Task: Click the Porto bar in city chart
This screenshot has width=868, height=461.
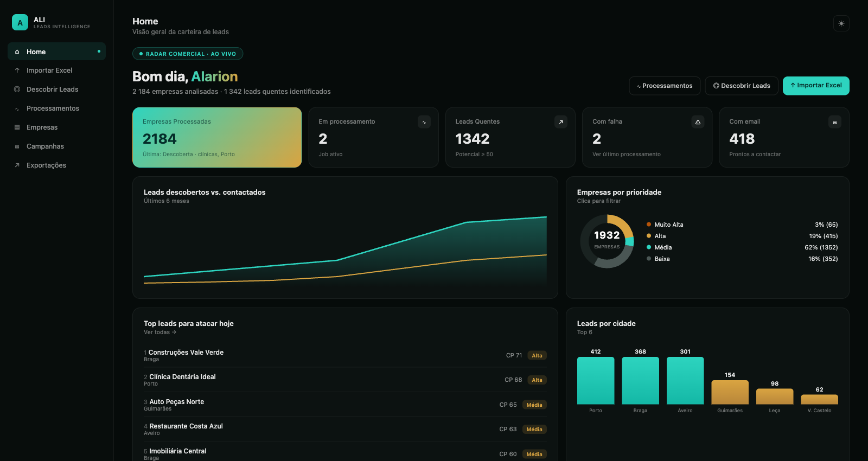Action: (596, 380)
